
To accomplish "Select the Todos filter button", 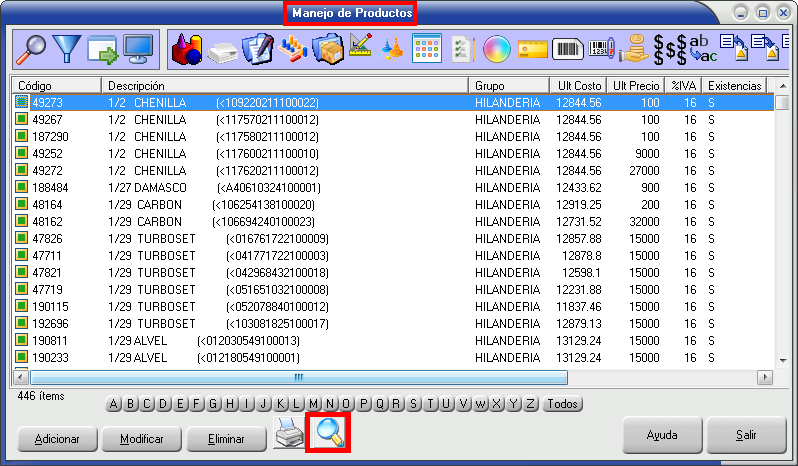I will pos(562,404).
